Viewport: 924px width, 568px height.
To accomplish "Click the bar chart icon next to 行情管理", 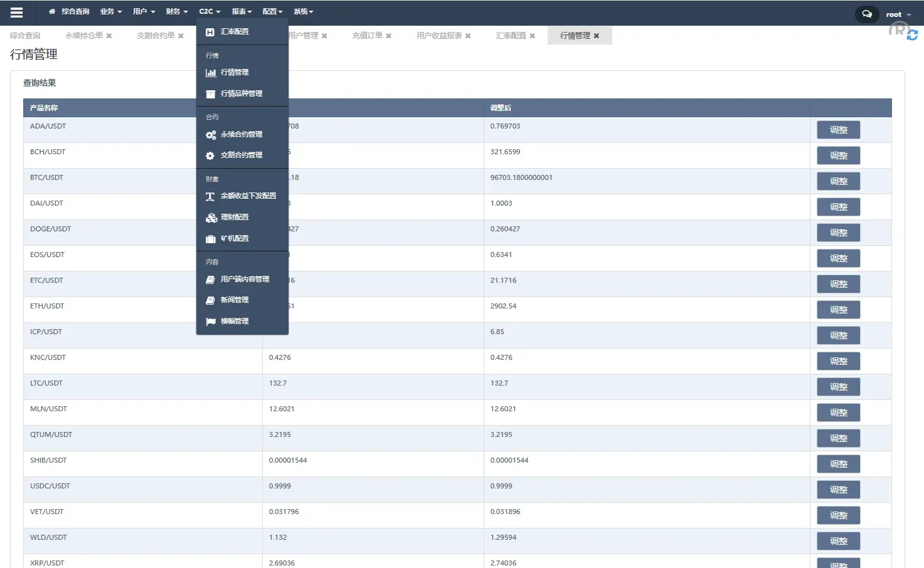I will 211,72.
